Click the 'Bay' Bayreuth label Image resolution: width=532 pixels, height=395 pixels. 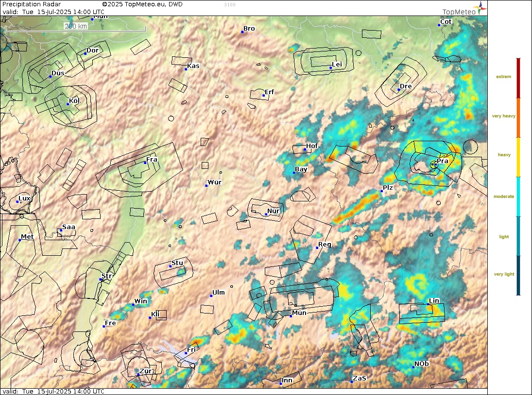301,169
